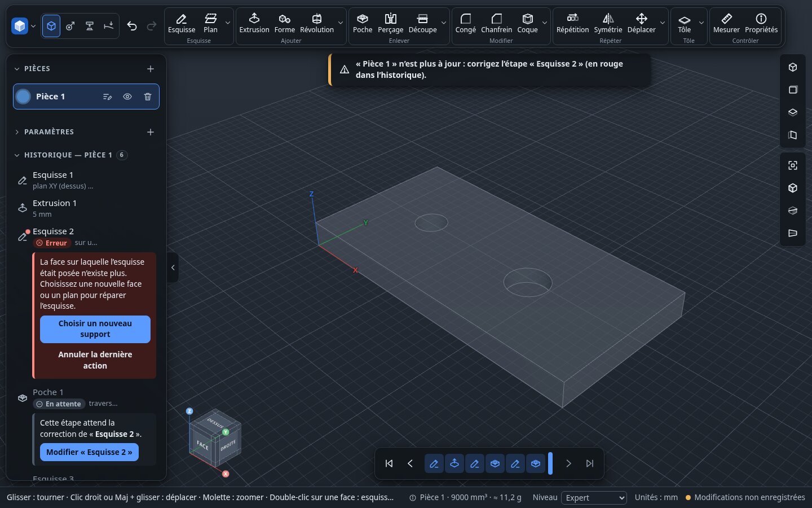Open the Niveau Expert combo box
The height and width of the screenshot is (508, 812).
pyautogui.click(x=594, y=498)
